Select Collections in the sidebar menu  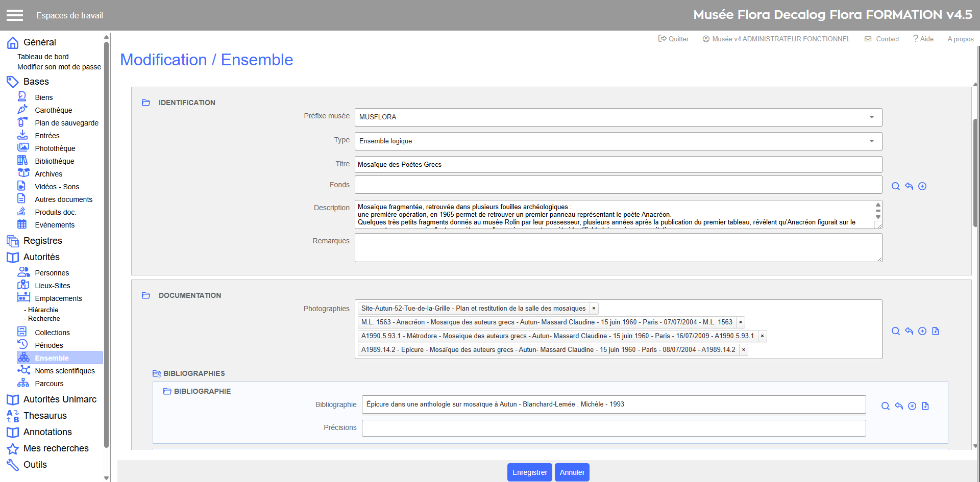pyautogui.click(x=52, y=333)
